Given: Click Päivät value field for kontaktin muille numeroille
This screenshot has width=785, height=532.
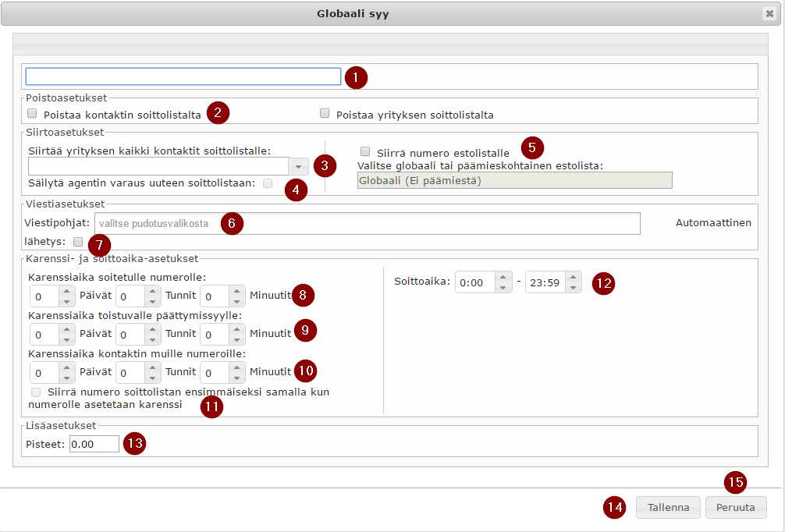Looking at the screenshot, I should point(44,373).
